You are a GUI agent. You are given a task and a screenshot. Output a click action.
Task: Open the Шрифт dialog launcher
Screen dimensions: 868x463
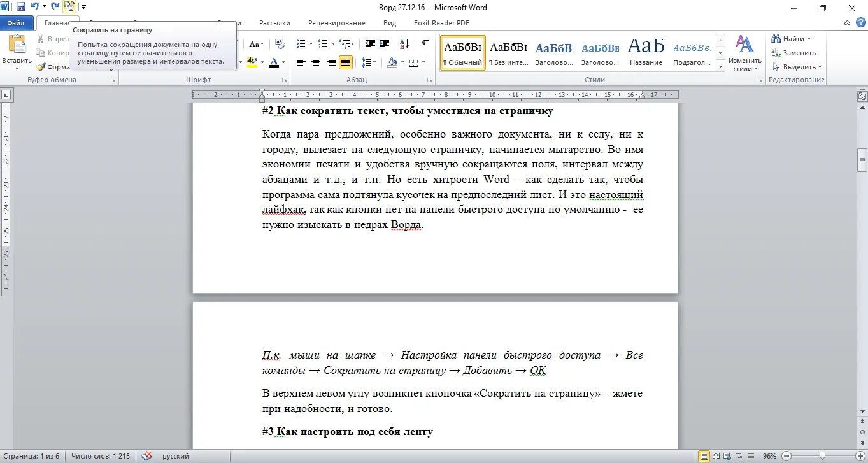[x=284, y=80]
